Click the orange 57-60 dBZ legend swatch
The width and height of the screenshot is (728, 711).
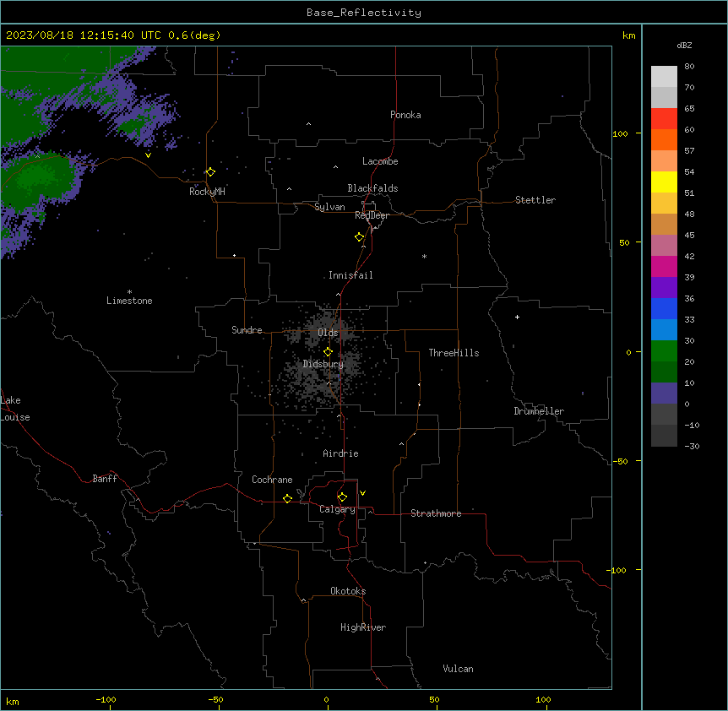664,139
